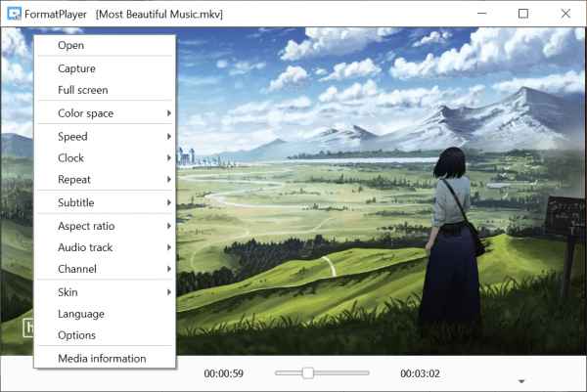The image size is (587, 392).
Task: Maximize the FormatPlayer window
Action: click(x=523, y=14)
